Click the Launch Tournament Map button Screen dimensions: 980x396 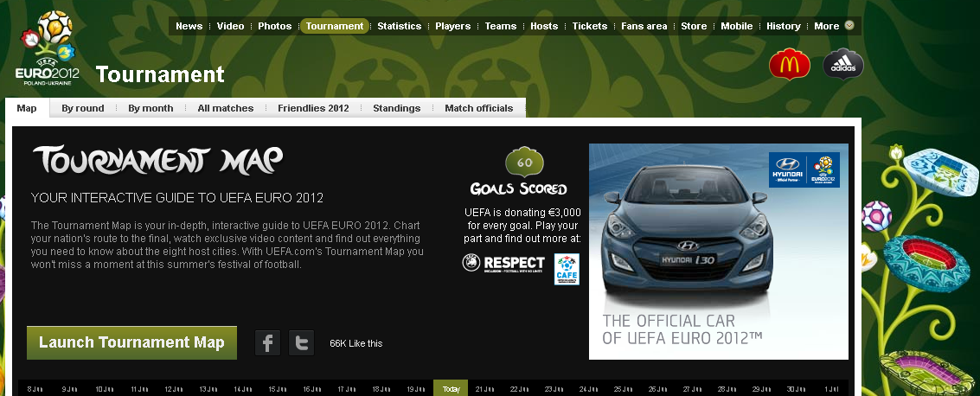[x=131, y=343]
